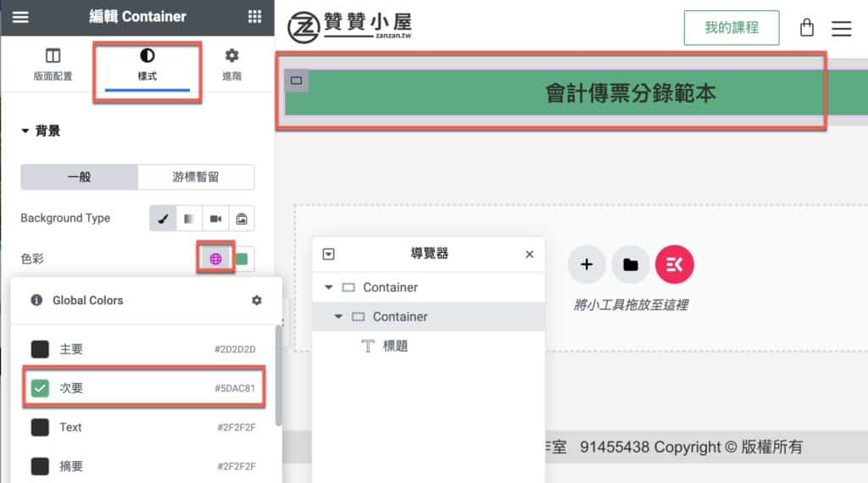Viewport: 868px width, 483px height.
Task: Click the 會計傳票分錄範本 heading
Action: point(631,93)
